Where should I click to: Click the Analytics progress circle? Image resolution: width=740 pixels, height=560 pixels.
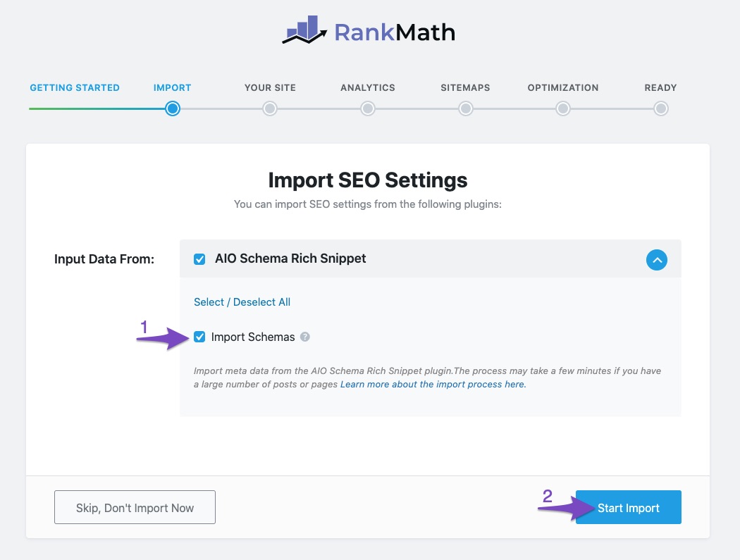368,108
